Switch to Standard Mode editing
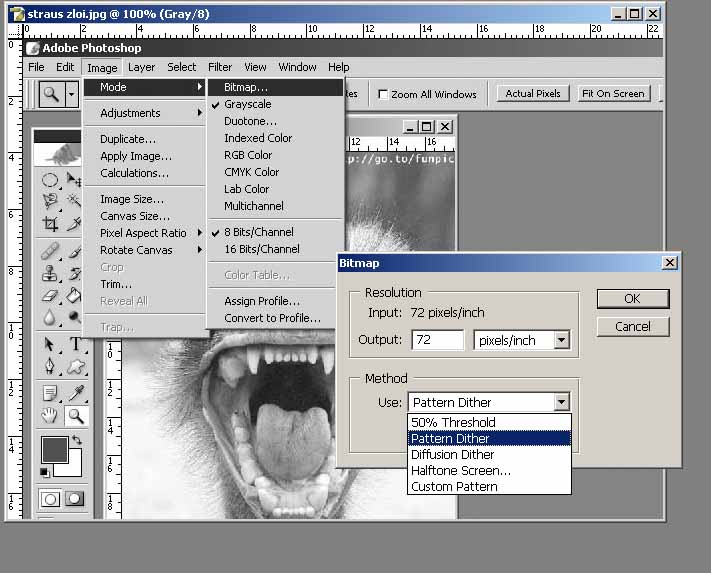Image resolution: width=711 pixels, height=573 pixels. 50,499
